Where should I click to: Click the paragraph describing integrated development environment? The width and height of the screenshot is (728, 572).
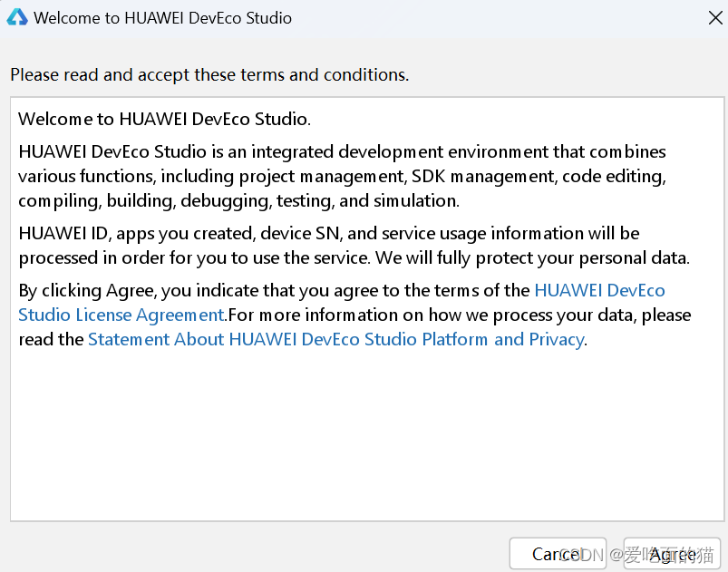coord(342,177)
